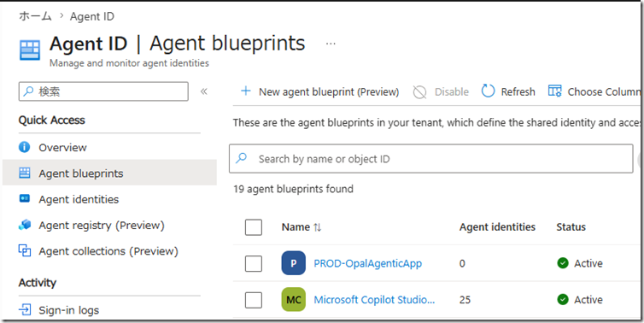Click the Disable button label
This screenshot has height=323, width=644.
pos(451,91)
